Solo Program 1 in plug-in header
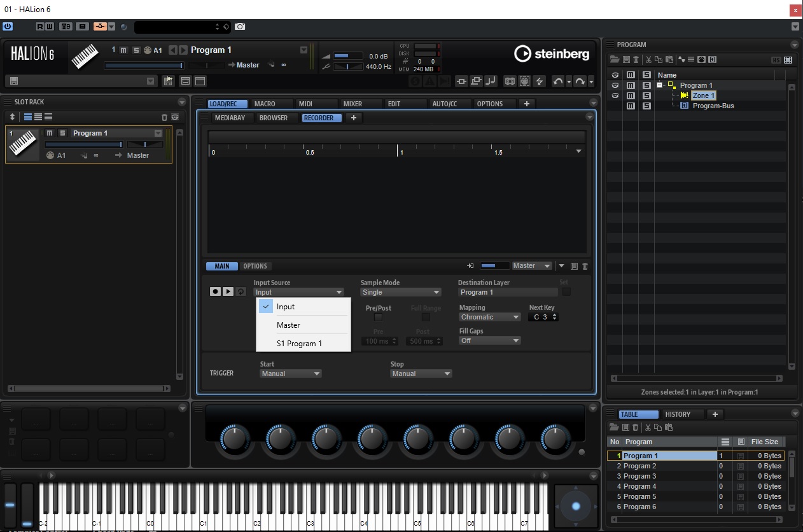Screen dimensions: 803x532 click(136, 50)
